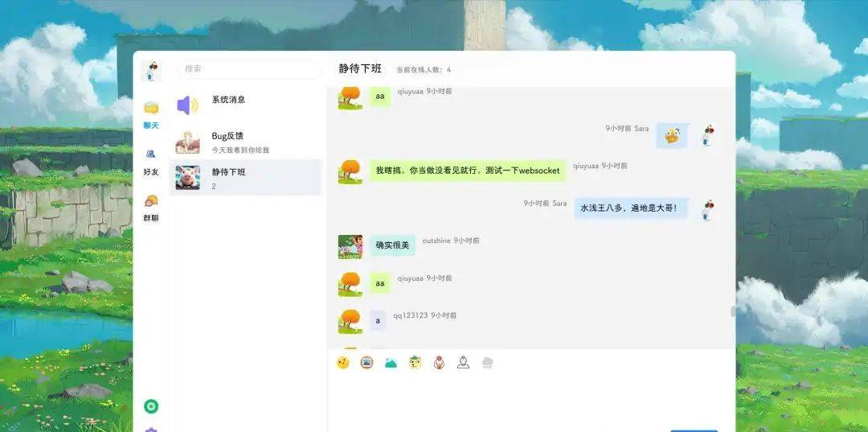Image resolution: width=868 pixels, height=432 pixels.
Task: Click the pig avatar of 静待下班
Action: [x=187, y=178]
